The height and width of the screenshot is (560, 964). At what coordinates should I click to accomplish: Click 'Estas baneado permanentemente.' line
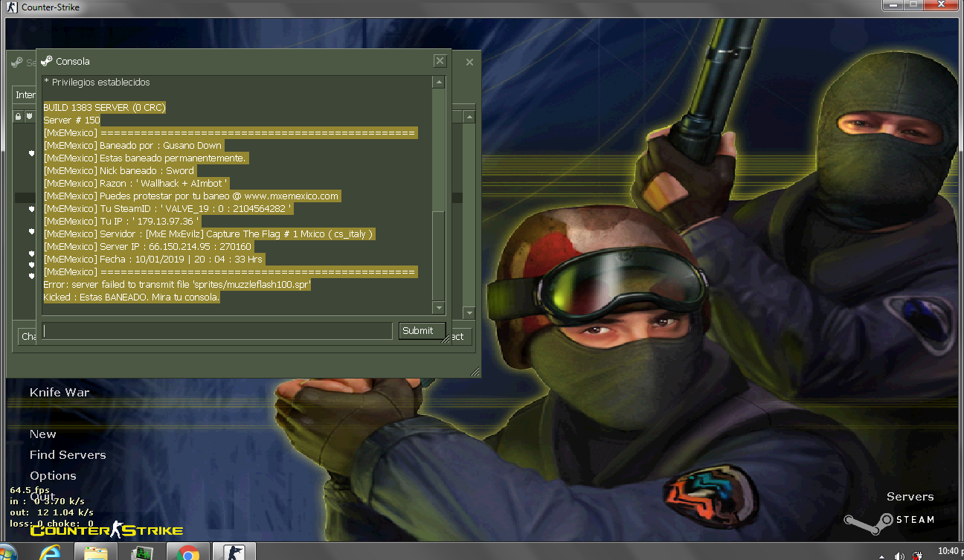pyautogui.click(x=145, y=158)
